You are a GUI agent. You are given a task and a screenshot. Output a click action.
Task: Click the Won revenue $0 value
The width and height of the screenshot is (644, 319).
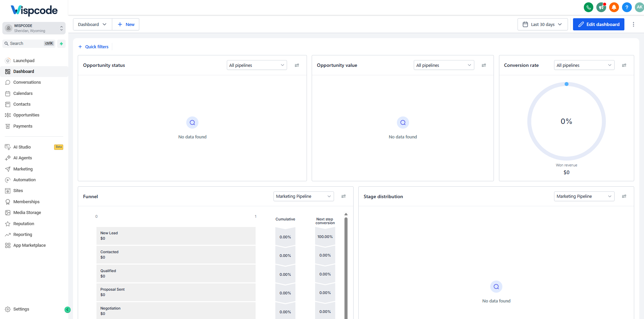567,172
